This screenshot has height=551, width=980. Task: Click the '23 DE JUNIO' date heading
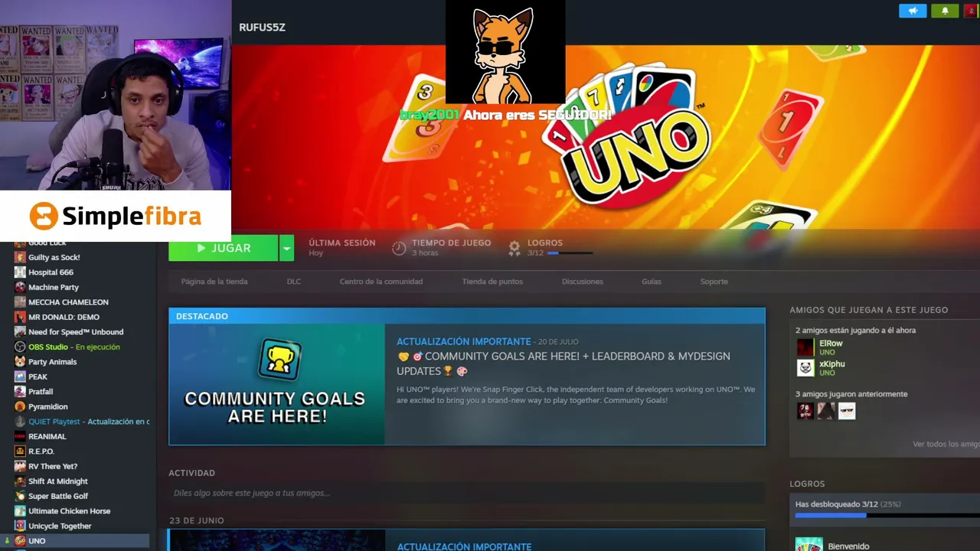tap(196, 520)
